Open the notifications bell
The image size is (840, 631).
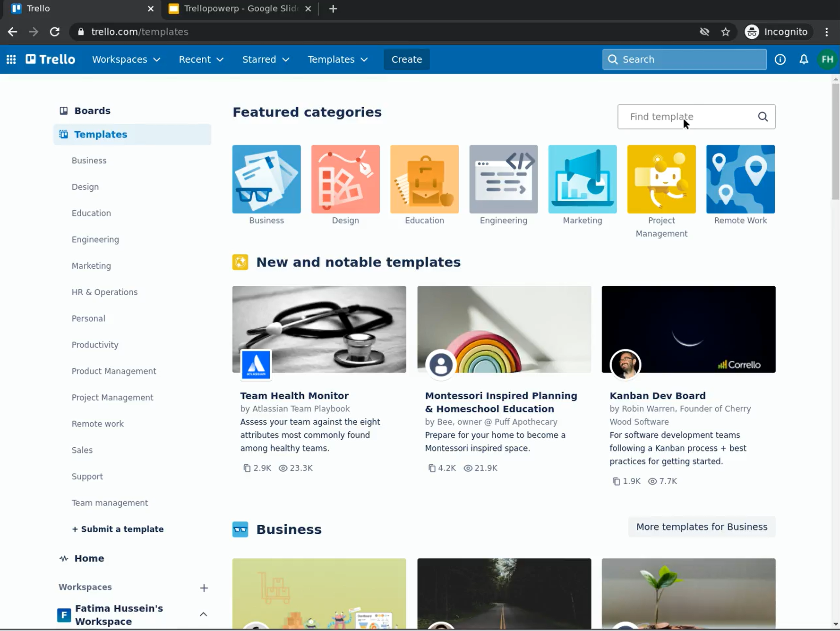coord(804,60)
